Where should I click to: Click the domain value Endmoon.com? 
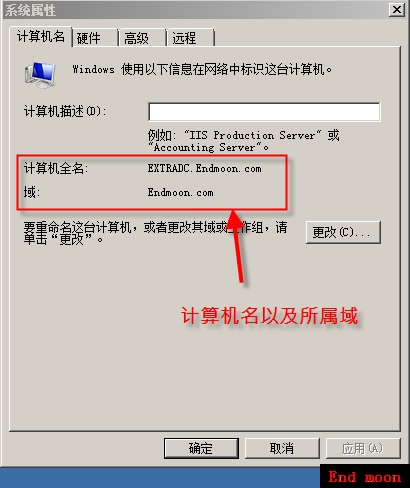[x=180, y=192]
